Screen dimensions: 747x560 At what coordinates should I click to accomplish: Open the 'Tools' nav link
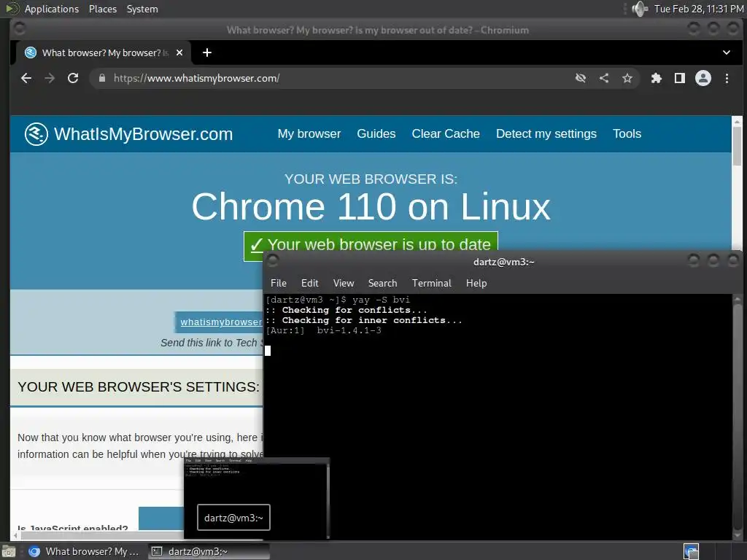pos(627,134)
